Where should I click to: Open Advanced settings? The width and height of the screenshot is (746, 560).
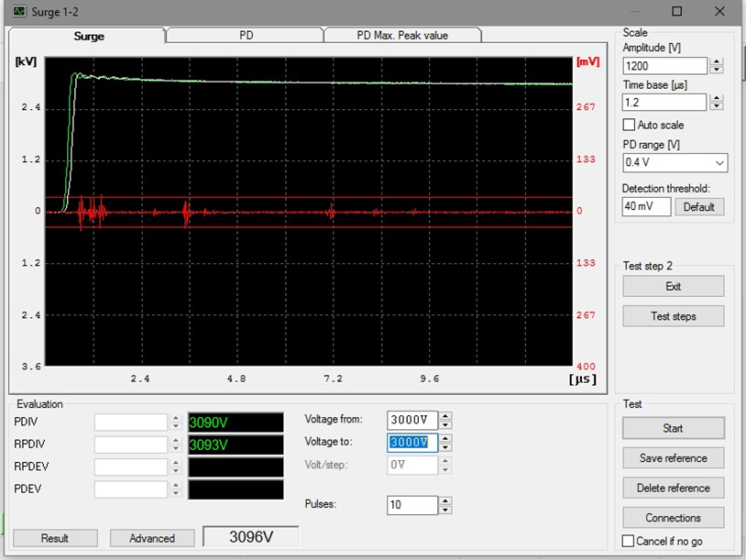click(152, 538)
